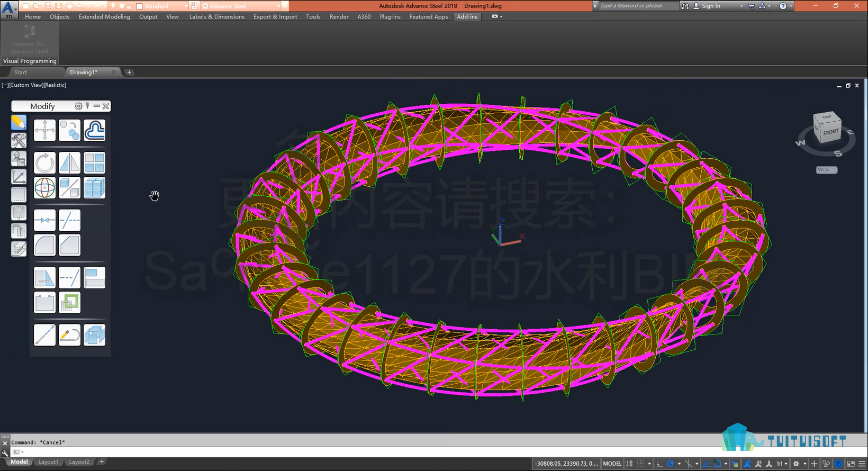The height and width of the screenshot is (471, 868).
Task: Switch to the Layout1 tab
Action: pos(48,461)
